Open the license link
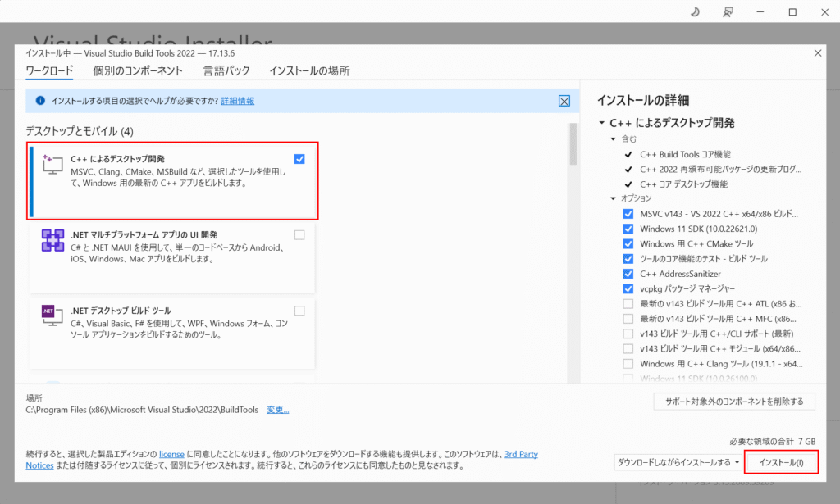Viewport: 840px width, 504px height. point(171,454)
